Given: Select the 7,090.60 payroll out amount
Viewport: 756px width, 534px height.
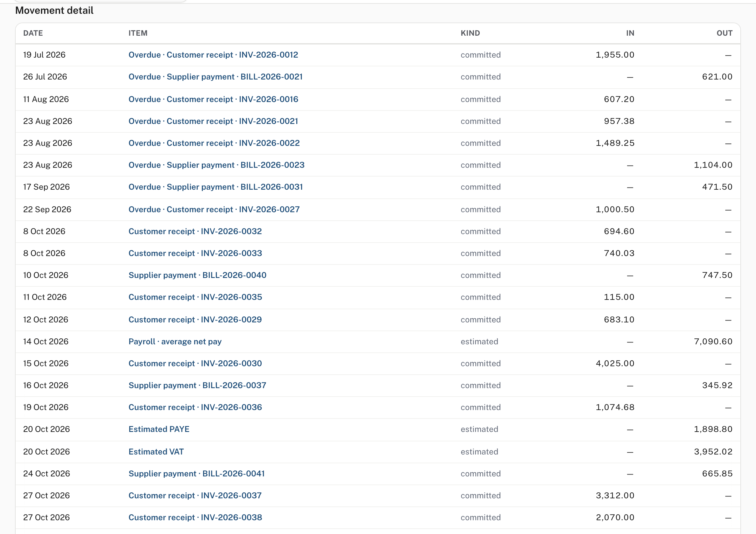Looking at the screenshot, I should point(713,341).
